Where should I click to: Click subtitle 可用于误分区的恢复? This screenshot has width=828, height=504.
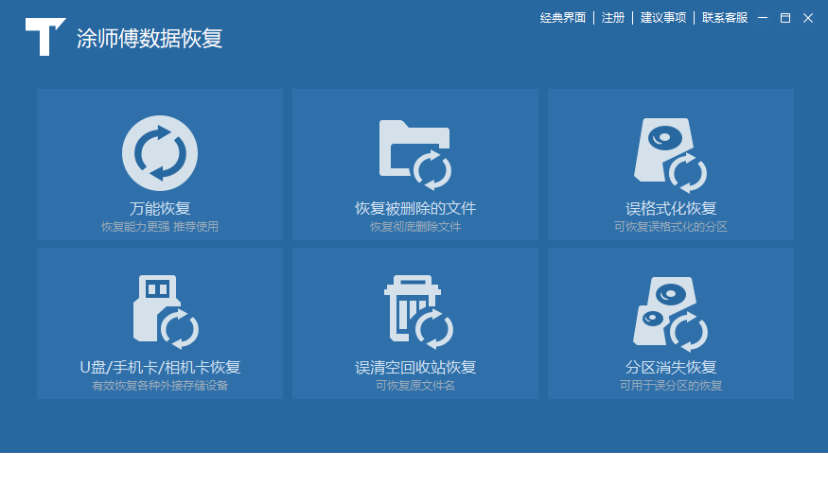pos(671,386)
